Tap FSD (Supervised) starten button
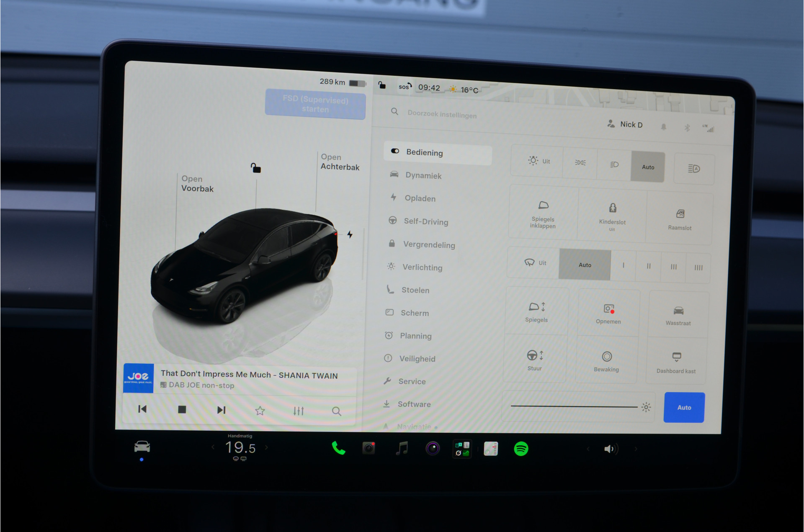Screen dimensions: 804x532 315,104
